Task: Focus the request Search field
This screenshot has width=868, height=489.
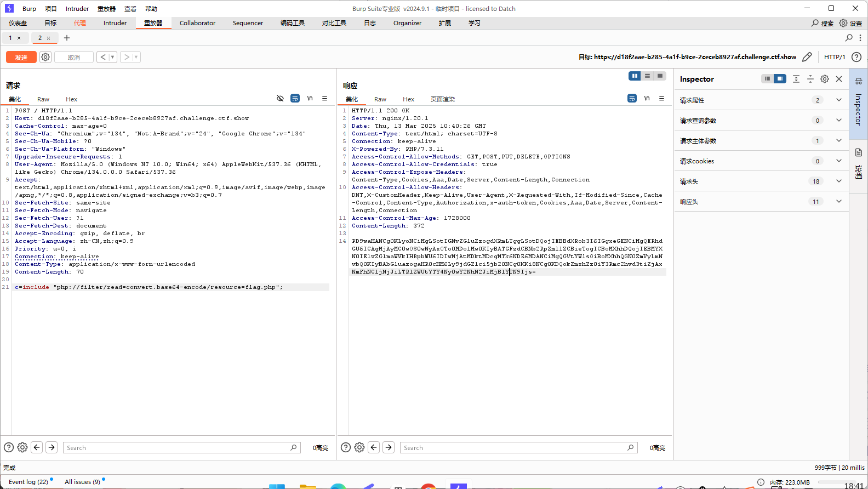Action: tap(182, 447)
